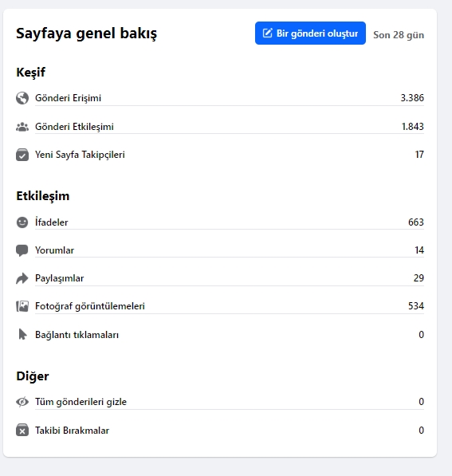Open the Gönderi Erişimi metric row
The image size is (452, 476).
pyautogui.click(x=220, y=98)
